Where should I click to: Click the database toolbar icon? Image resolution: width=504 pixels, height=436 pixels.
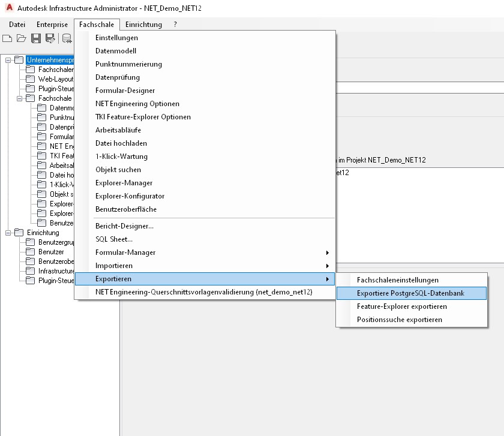[x=67, y=38]
